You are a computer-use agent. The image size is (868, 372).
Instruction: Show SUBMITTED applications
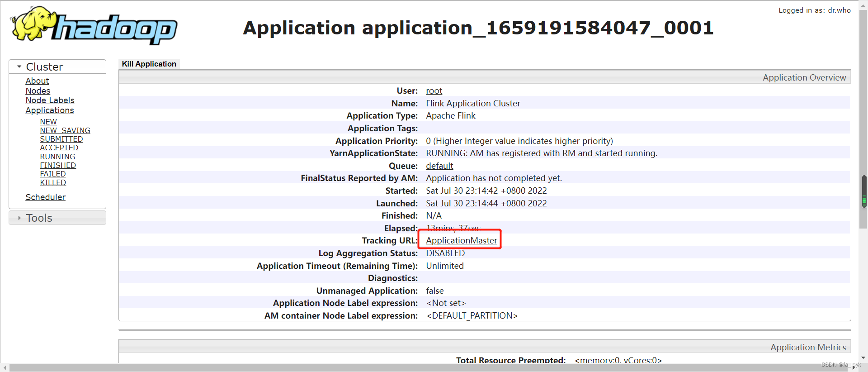pyautogui.click(x=61, y=139)
